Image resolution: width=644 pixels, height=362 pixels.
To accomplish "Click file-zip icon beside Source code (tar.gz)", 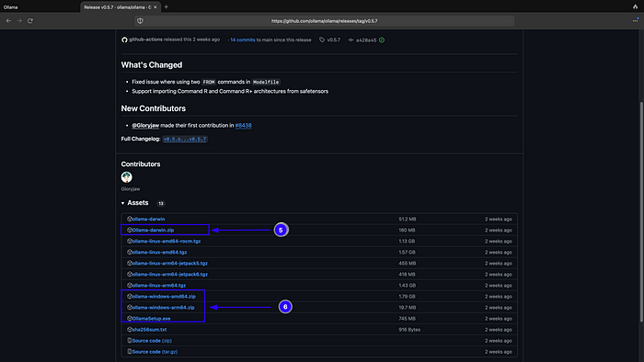I will 130,352.
